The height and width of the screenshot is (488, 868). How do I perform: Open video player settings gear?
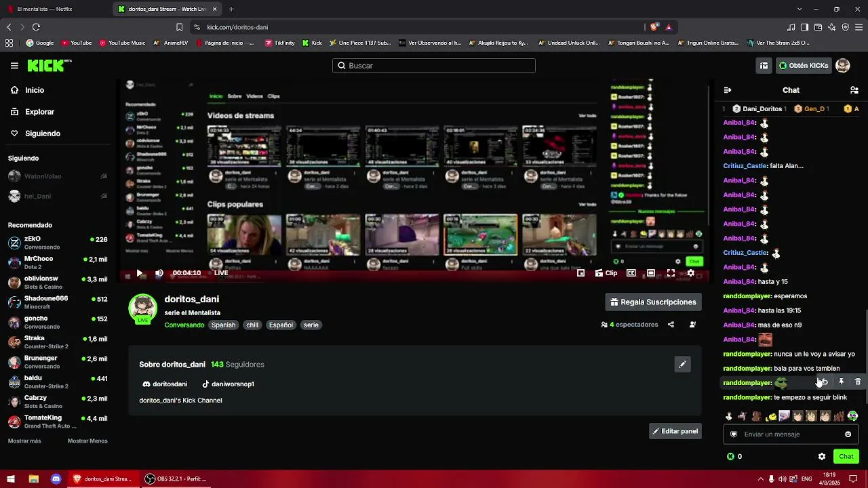tap(690, 273)
